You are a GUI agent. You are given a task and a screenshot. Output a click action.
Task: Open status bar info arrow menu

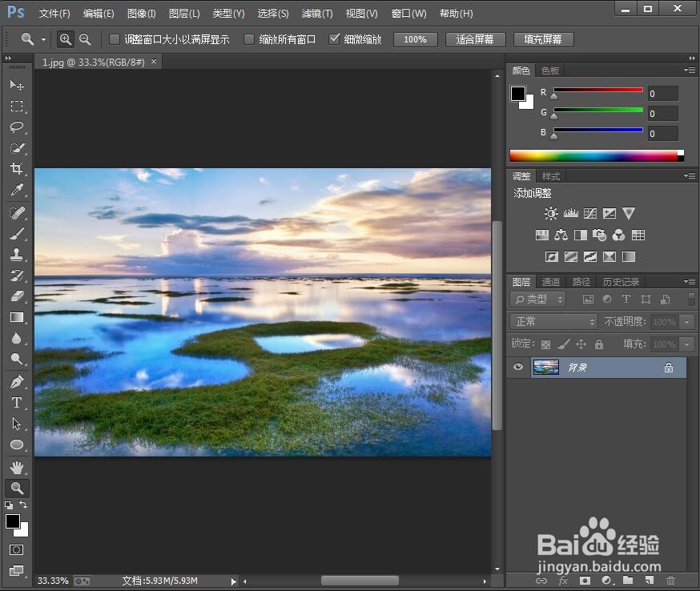point(233,581)
